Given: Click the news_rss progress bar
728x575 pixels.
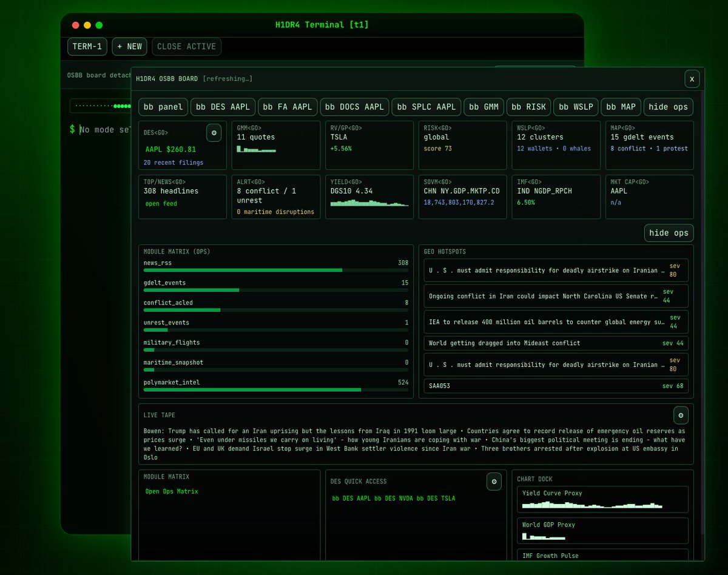Looking at the screenshot, I should (x=276, y=270).
